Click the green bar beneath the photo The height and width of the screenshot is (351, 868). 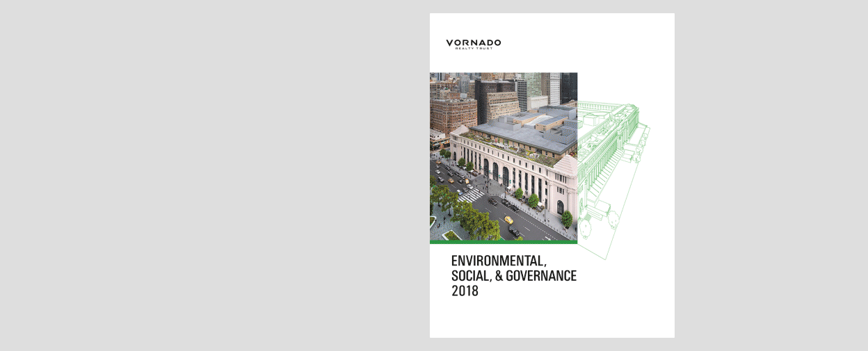point(503,242)
